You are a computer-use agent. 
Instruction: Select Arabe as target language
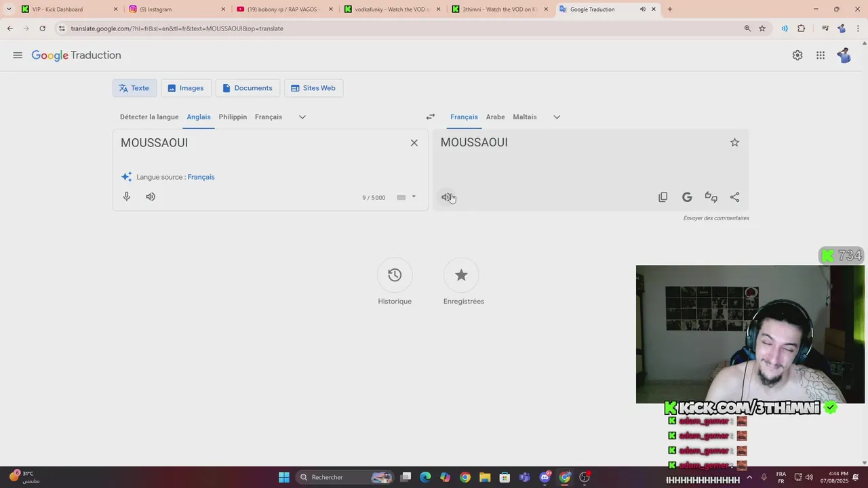(x=495, y=117)
